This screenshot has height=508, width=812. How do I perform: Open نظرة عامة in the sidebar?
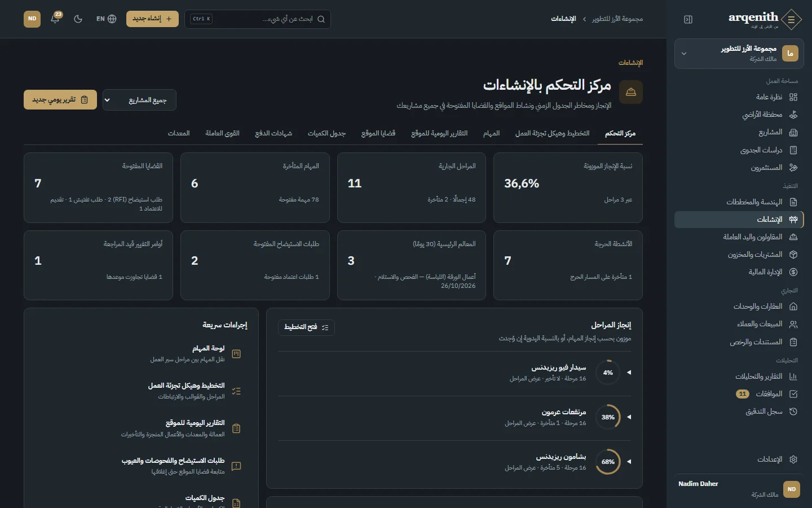[x=739, y=97]
